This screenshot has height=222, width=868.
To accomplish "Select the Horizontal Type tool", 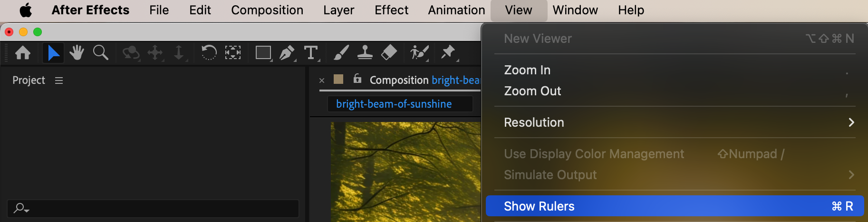I will [x=311, y=52].
